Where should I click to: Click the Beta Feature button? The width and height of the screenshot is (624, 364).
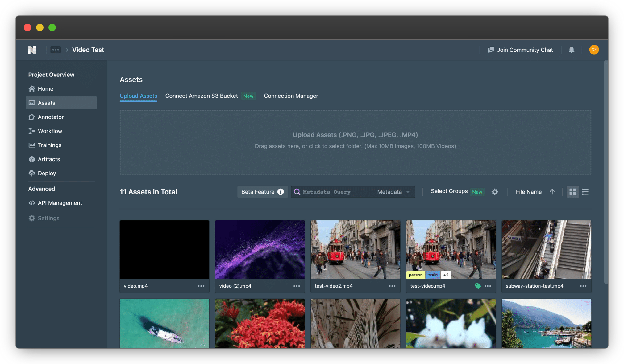tap(262, 192)
